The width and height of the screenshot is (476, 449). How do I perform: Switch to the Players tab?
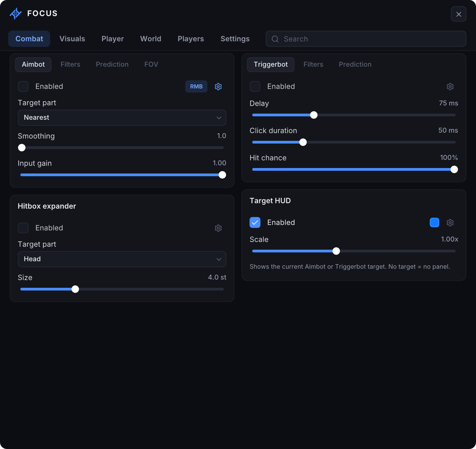click(191, 39)
